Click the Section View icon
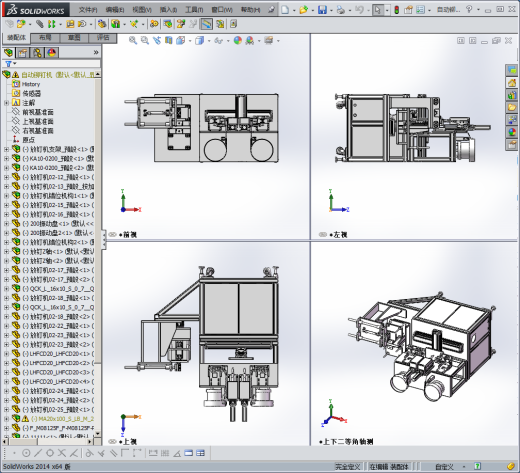 point(169,41)
